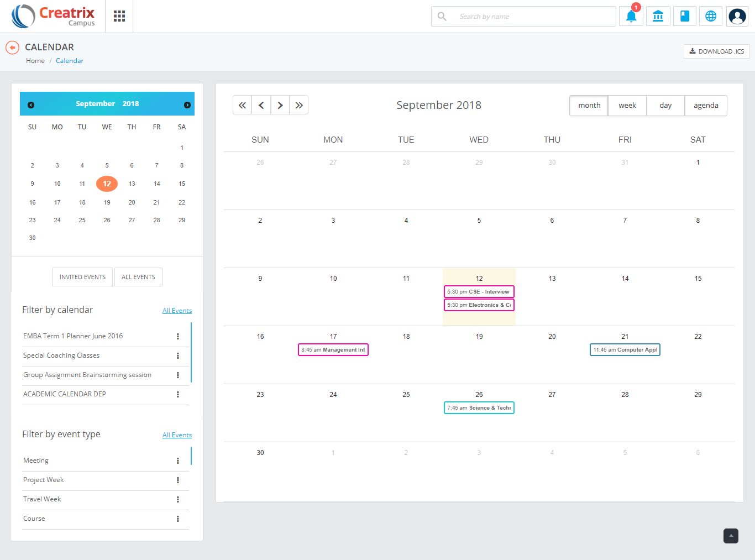Click the globe language icon
Image resolution: width=755 pixels, height=560 pixels.
click(711, 16)
